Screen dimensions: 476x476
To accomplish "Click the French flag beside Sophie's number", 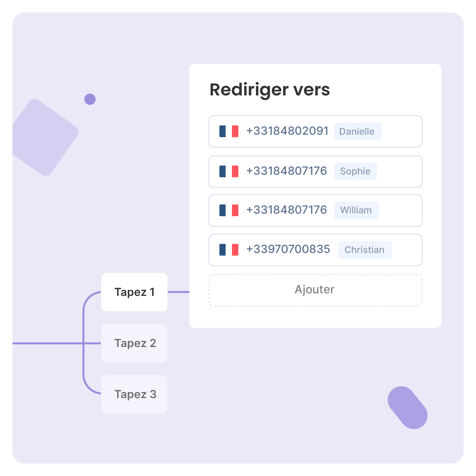I will (x=228, y=171).
